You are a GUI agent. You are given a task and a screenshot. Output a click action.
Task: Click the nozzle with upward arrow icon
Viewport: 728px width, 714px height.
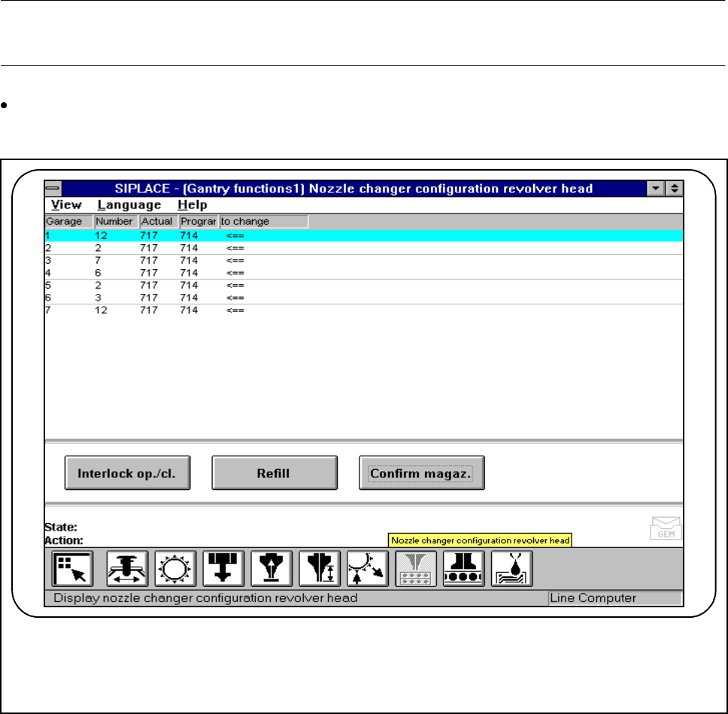(271, 569)
